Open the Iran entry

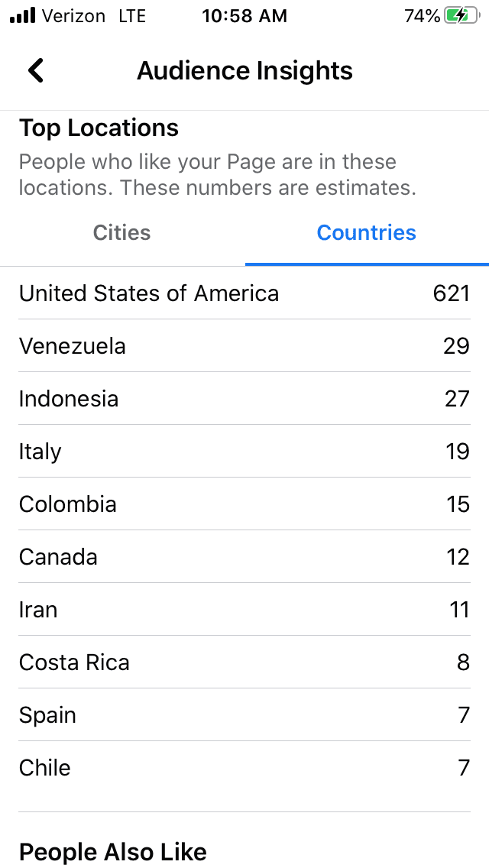(244, 610)
